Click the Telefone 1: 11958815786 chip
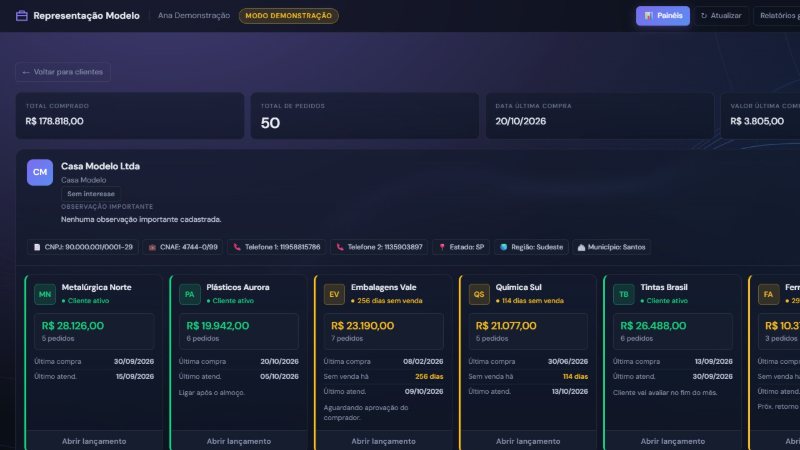 point(277,247)
